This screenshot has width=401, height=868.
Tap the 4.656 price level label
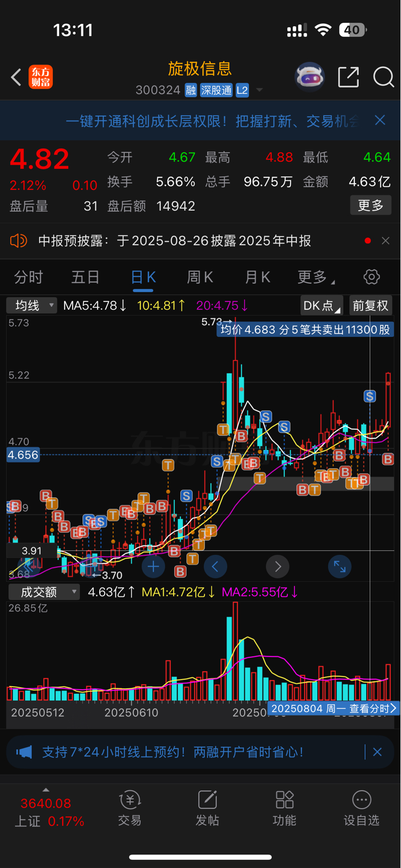23,455
